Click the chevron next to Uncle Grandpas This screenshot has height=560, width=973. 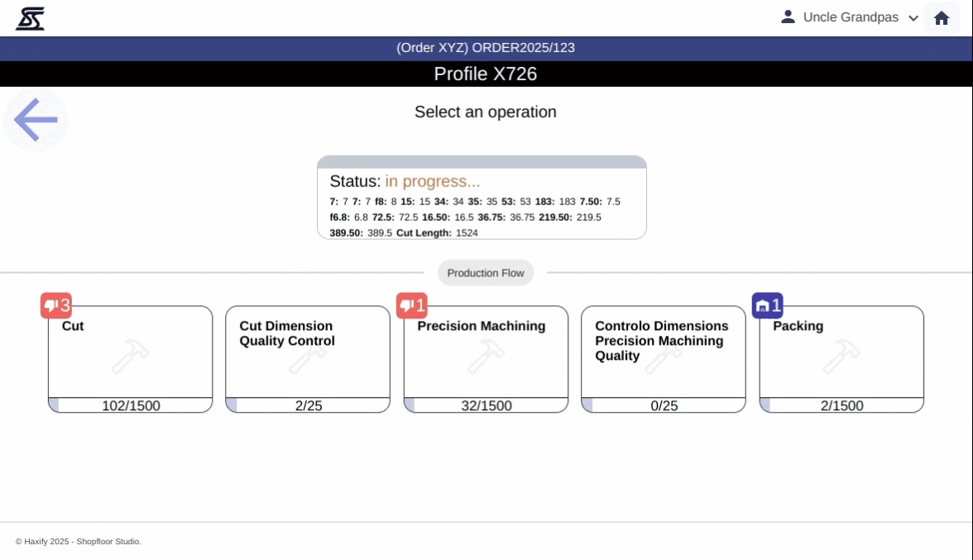point(913,18)
